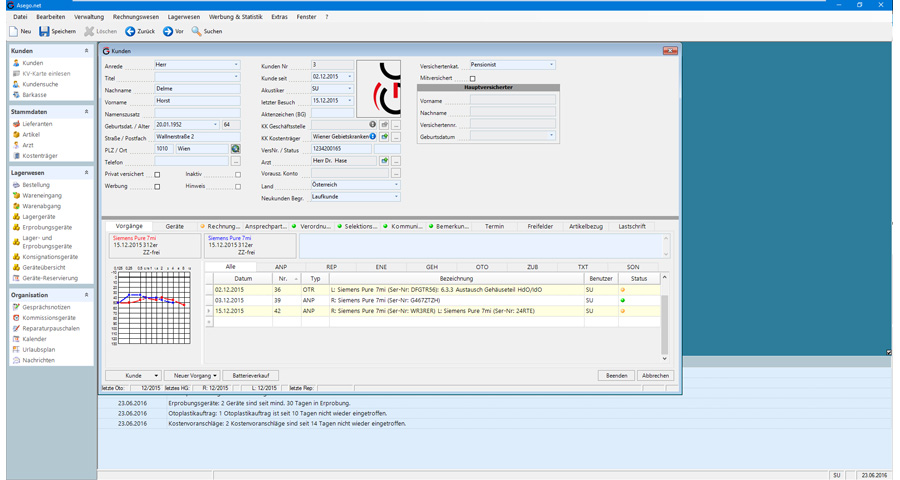Open Barkasse in sidebar
This screenshot has width=900, height=480.
(x=34, y=95)
